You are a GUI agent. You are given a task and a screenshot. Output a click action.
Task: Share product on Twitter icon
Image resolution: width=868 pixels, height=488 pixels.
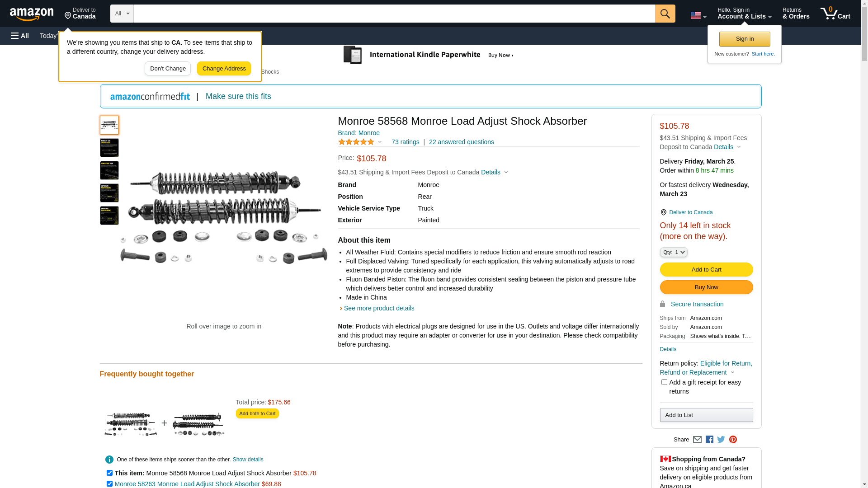721,439
